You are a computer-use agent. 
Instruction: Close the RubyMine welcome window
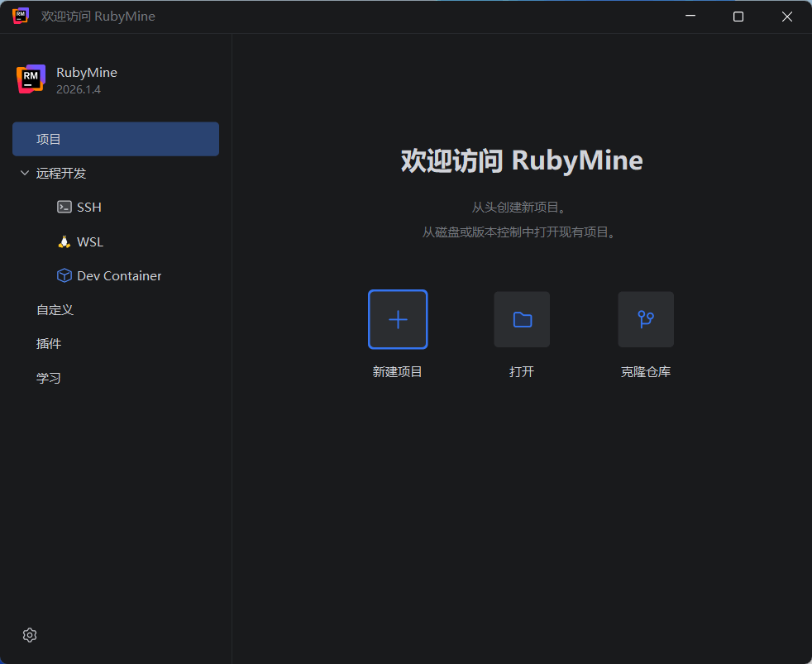tap(787, 17)
